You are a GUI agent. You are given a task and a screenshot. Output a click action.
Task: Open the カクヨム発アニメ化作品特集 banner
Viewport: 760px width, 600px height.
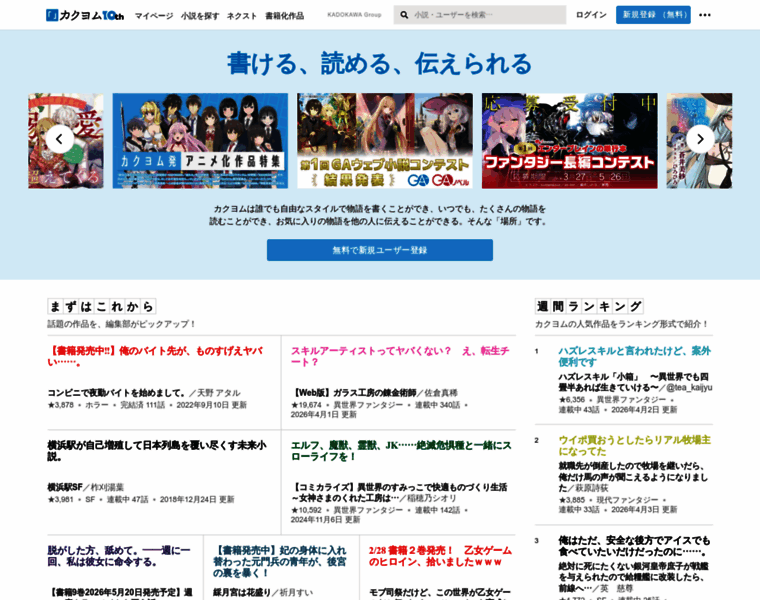click(200, 141)
